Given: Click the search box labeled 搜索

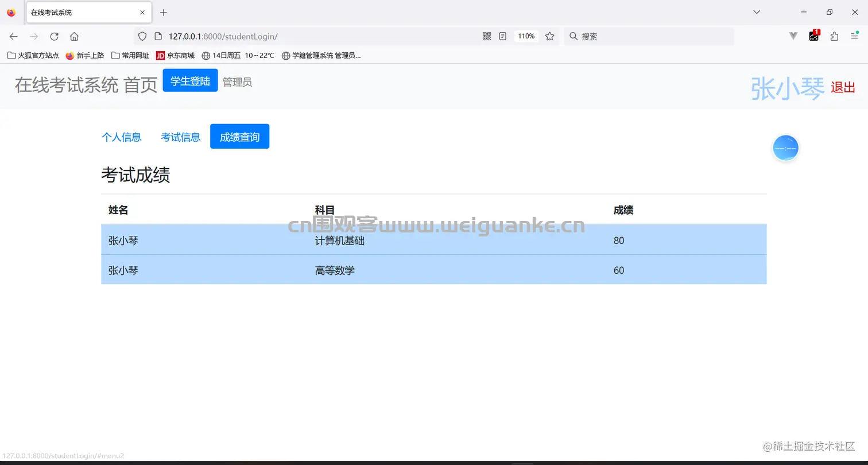Looking at the screenshot, I should (649, 36).
